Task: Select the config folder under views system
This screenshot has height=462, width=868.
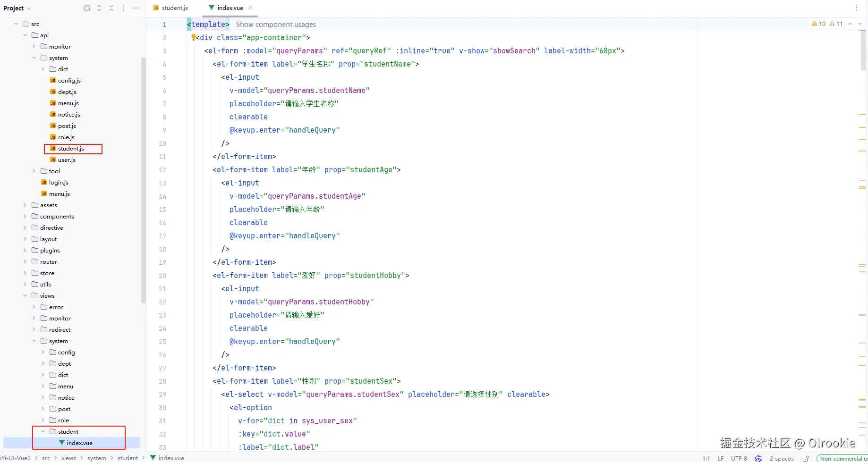Action: (x=62, y=352)
